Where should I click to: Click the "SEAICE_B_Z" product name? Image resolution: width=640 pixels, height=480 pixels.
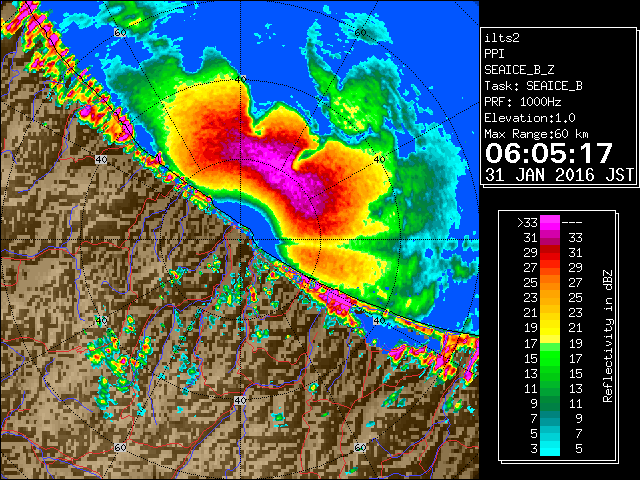[519, 70]
